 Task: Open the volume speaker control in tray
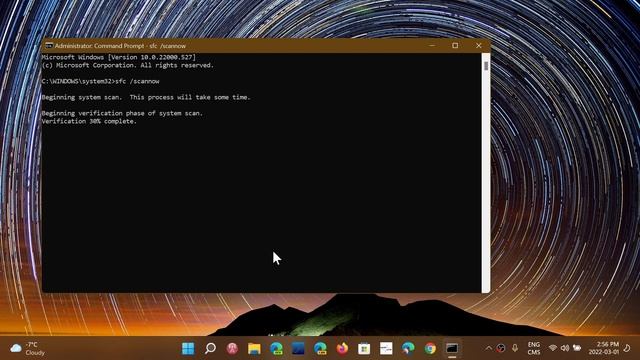(565, 348)
